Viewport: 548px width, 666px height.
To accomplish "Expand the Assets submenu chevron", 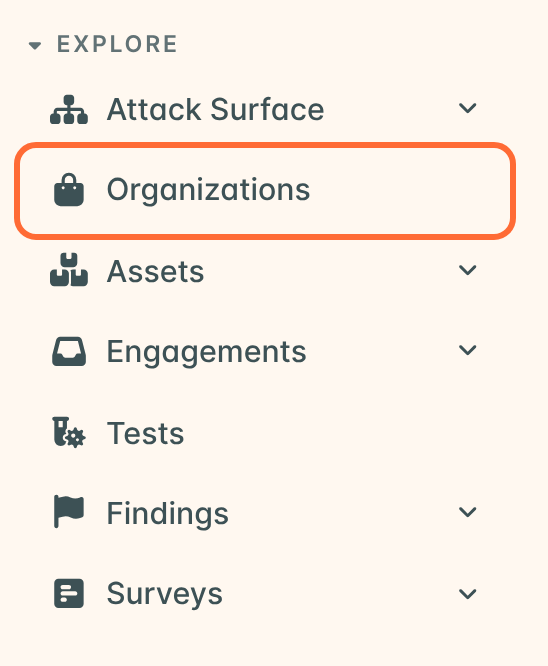I will click(467, 270).
